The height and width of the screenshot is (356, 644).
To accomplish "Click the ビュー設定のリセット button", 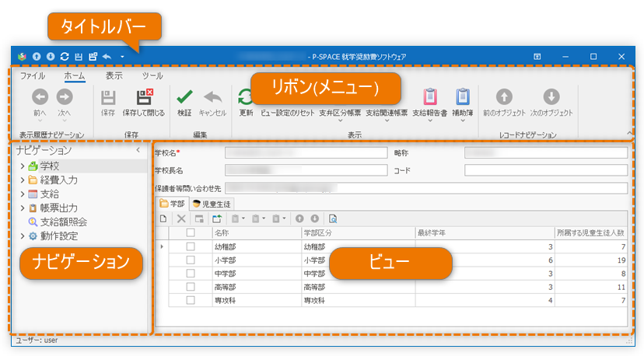I will pyautogui.click(x=288, y=113).
